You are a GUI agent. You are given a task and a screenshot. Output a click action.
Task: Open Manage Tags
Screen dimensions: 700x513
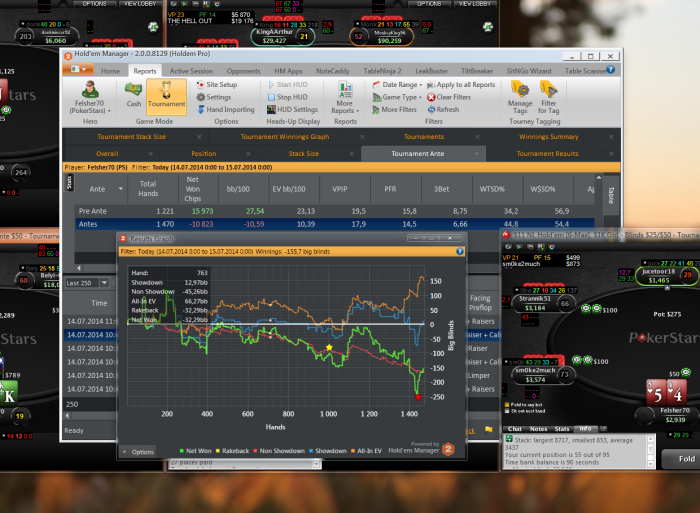520,97
